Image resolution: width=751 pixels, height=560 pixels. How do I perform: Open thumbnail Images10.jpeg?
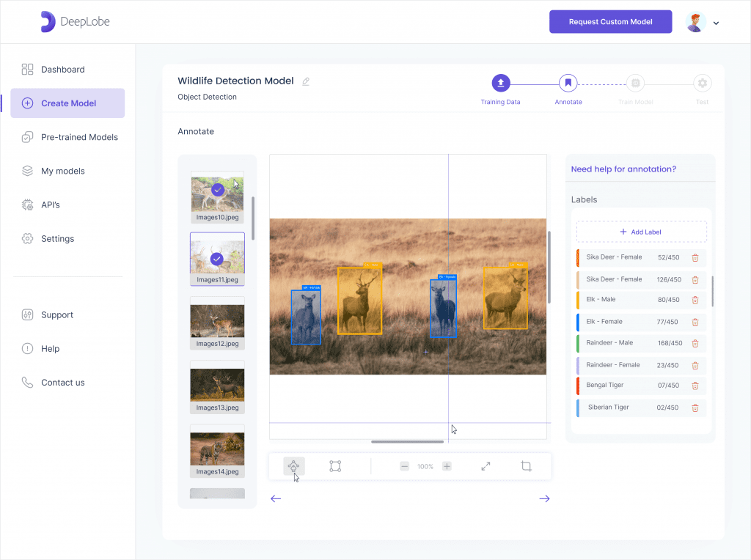(x=217, y=196)
